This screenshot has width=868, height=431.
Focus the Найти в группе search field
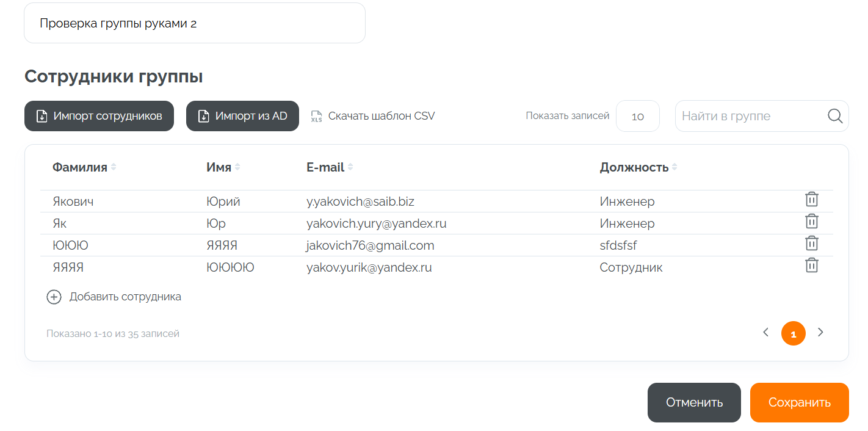(x=750, y=116)
